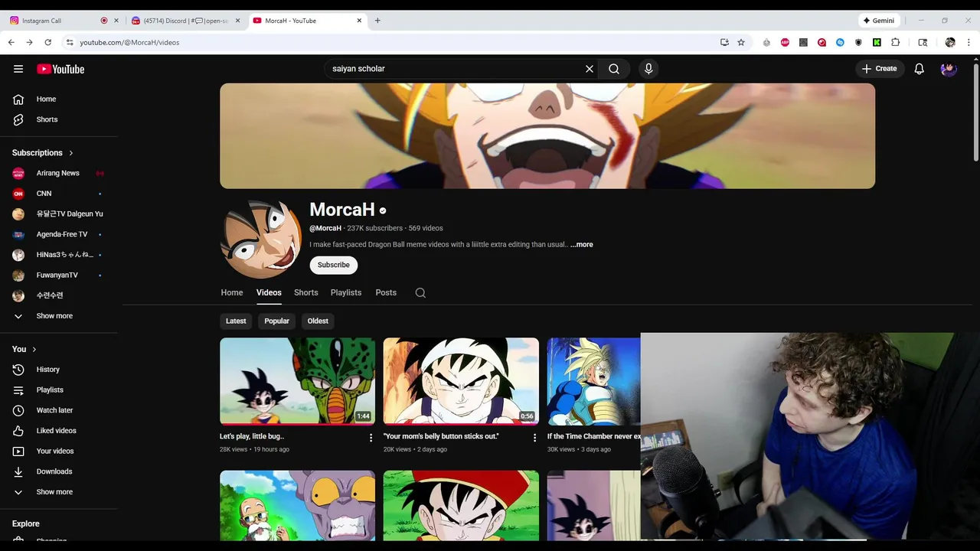Click the '237K subscribers' text
Screen dimensions: 980x551
[x=374, y=228]
